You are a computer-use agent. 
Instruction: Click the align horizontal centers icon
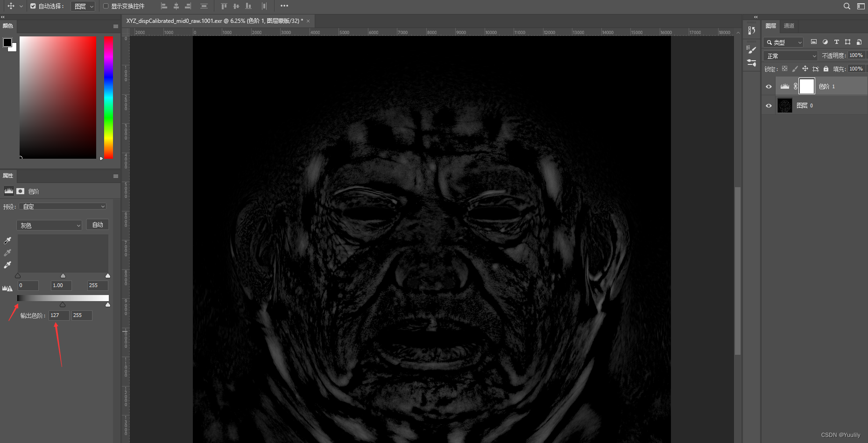coord(176,6)
